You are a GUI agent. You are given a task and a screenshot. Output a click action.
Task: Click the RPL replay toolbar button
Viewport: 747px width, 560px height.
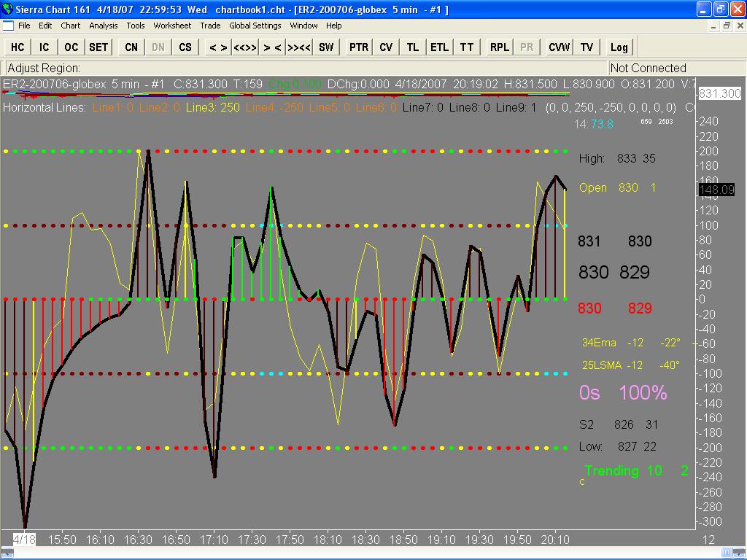(500, 47)
